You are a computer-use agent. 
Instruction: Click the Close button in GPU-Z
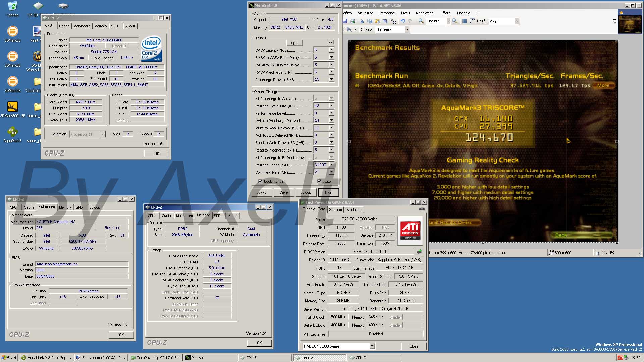(x=414, y=346)
